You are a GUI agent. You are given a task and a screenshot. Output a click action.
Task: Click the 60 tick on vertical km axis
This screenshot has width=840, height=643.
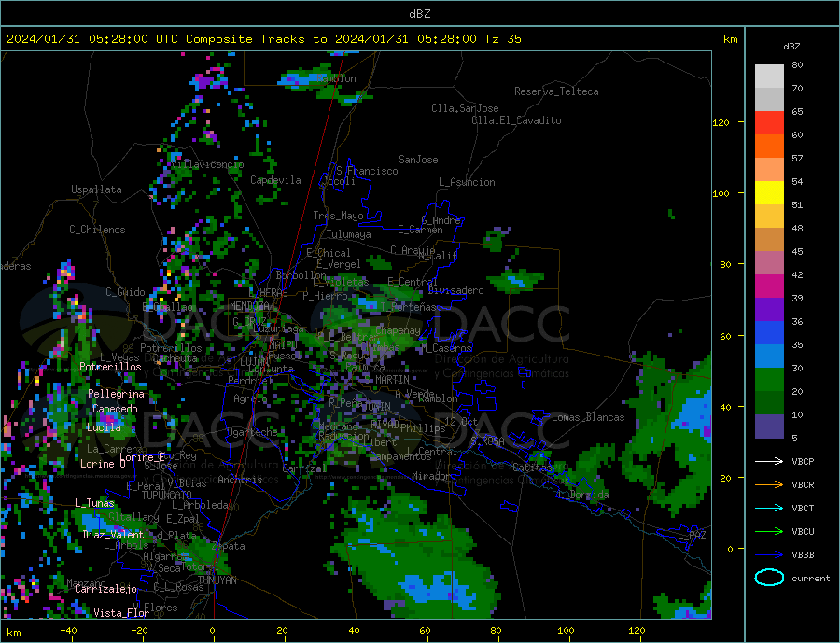point(724,337)
